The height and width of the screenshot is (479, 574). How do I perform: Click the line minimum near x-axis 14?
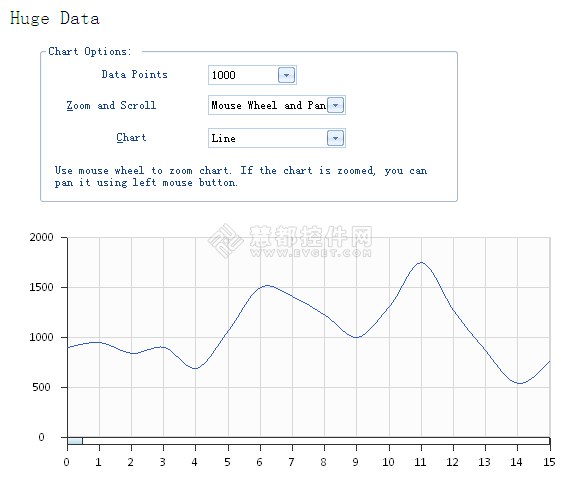point(520,383)
